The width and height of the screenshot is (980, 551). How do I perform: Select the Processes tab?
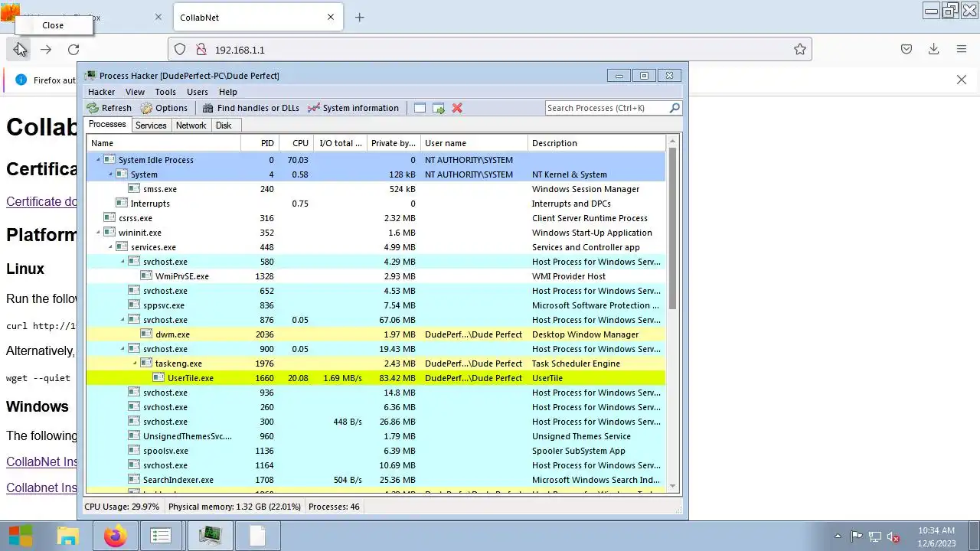[107, 125]
